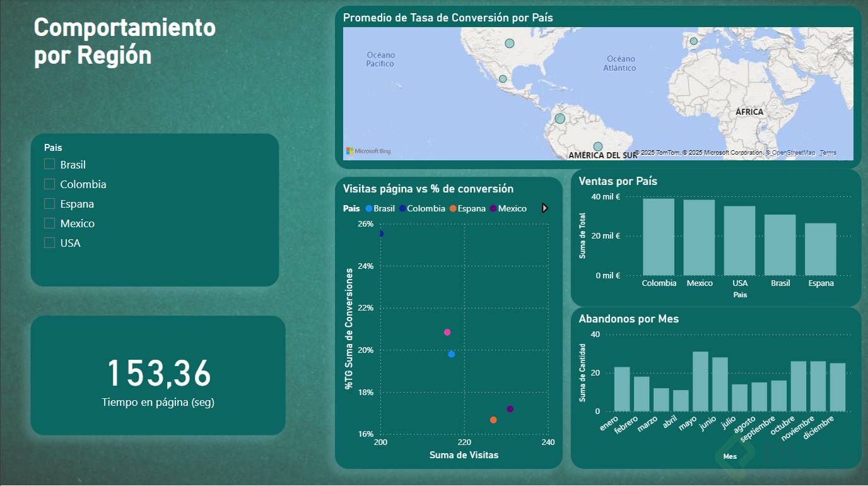868x486 pixels.
Task: Check the Brasil checkbox in the Pais slicer
Action: [x=50, y=165]
